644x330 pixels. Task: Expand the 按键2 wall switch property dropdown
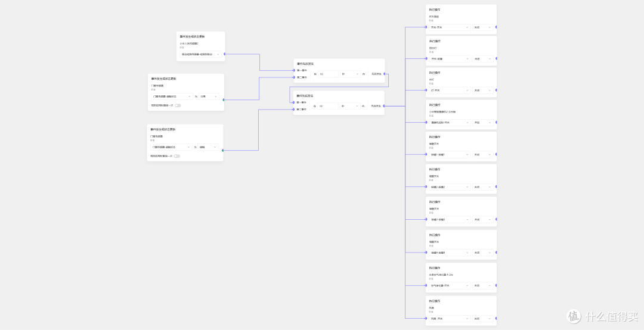click(x=450, y=187)
